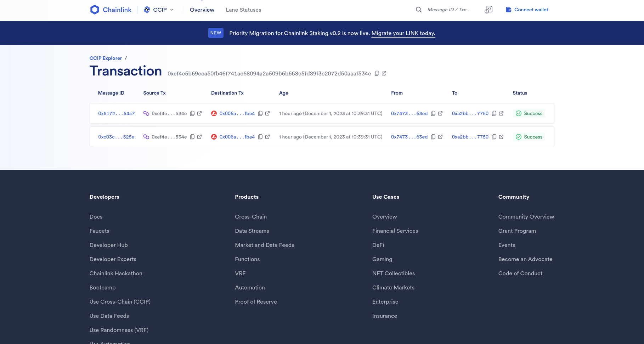Switch to the Overview tab
The image size is (644, 344).
202,10
